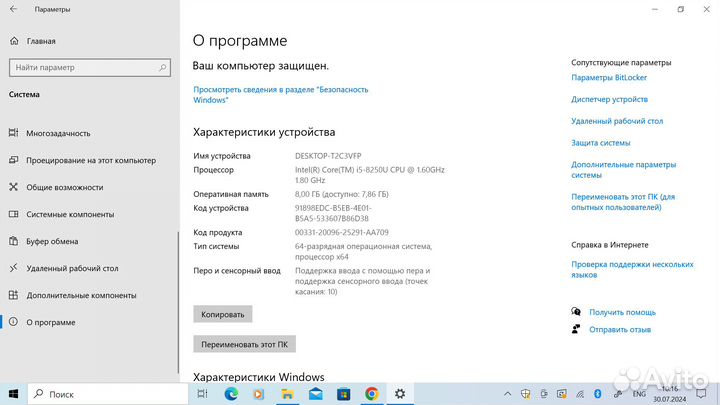Show hidden system tray icons
Image resolution: width=720 pixels, height=405 pixels.
(507, 394)
